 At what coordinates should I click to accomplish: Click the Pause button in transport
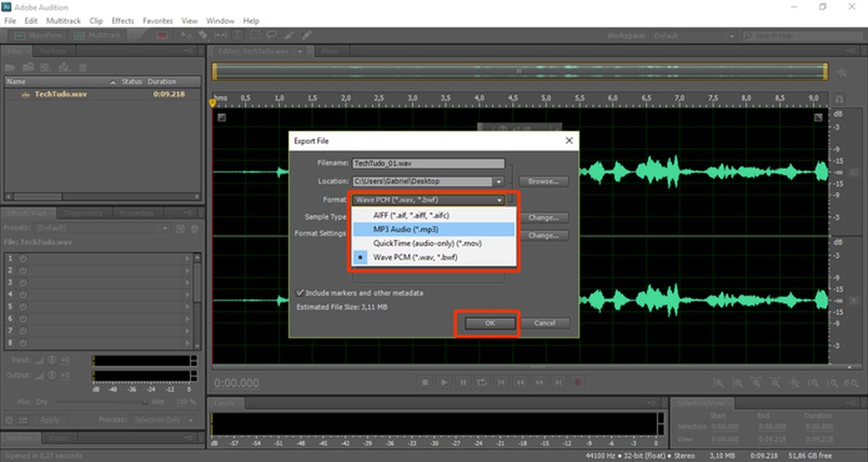(463, 383)
